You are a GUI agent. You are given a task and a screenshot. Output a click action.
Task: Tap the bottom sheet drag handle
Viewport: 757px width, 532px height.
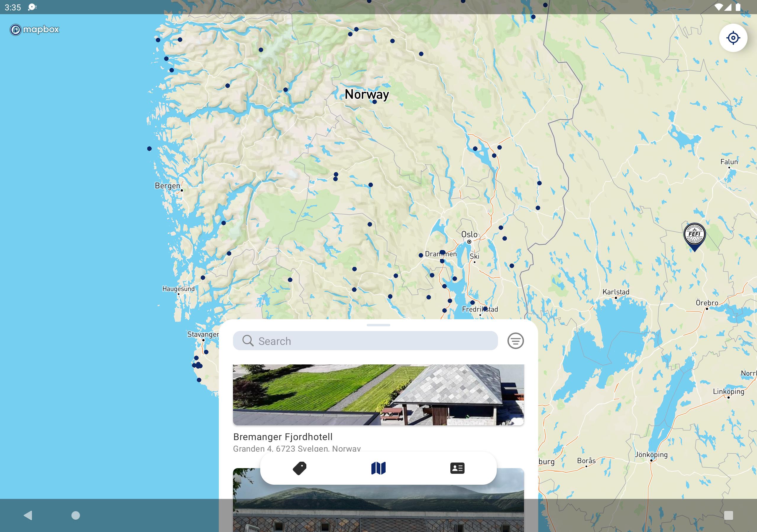click(378, 325)
